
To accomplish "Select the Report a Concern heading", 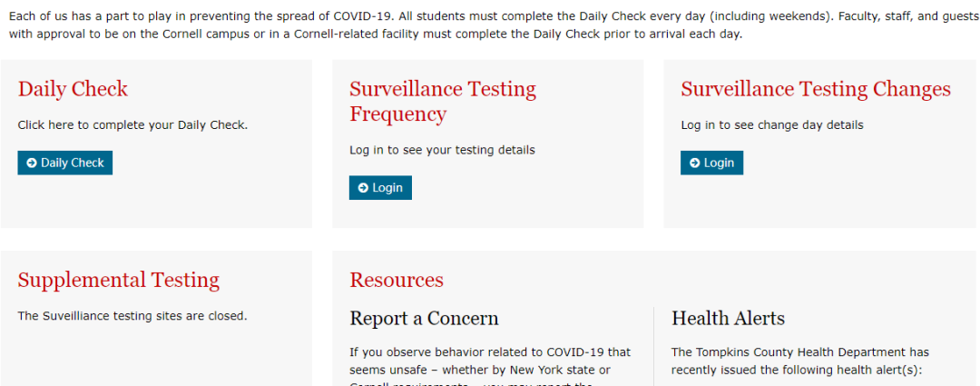I will click(x=424, y=319).
